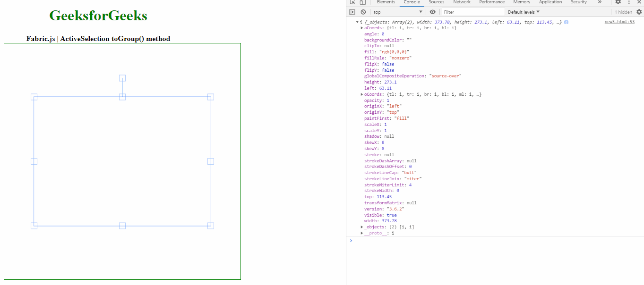This screenshot has width=644, height=285.
Task: Click the clear console icon
Action: pyautogui.click(x=362, y=12)
